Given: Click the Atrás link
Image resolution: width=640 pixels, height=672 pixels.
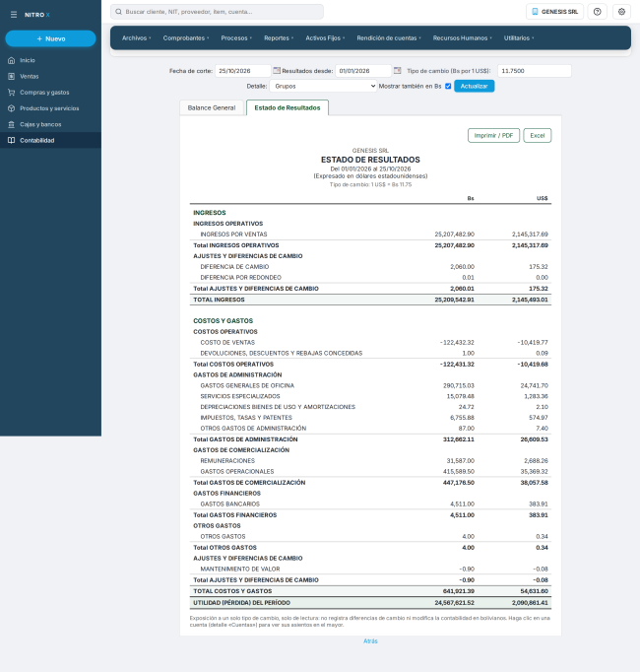Looking at the screenshot, I should click(370, 641).
